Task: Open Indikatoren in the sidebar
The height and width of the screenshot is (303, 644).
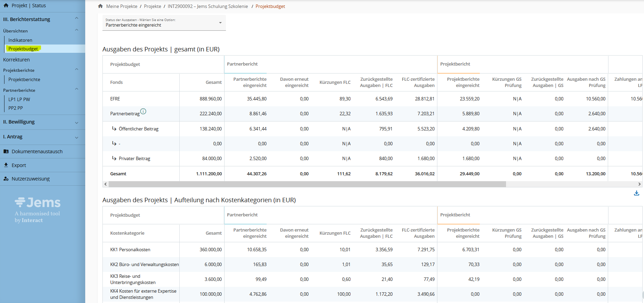Action: coord(20,40)
